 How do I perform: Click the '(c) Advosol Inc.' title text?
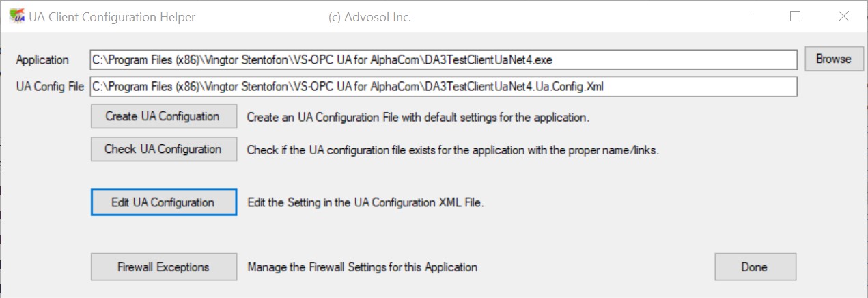369,17
